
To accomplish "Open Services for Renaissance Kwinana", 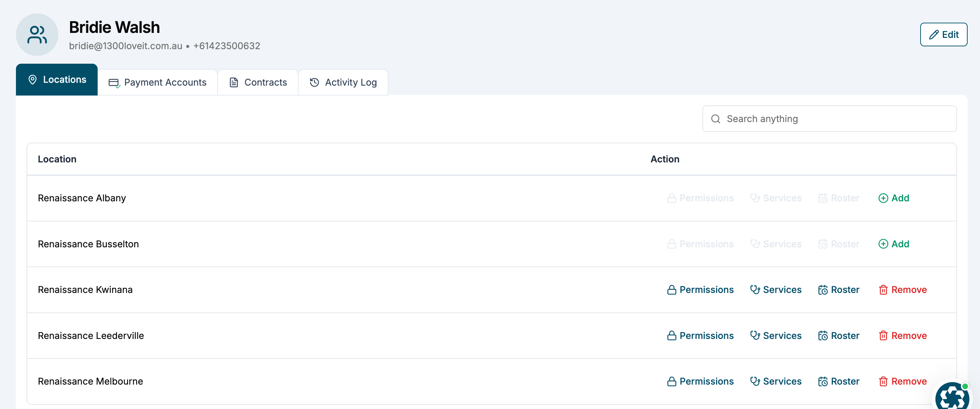I will (776, 290).
